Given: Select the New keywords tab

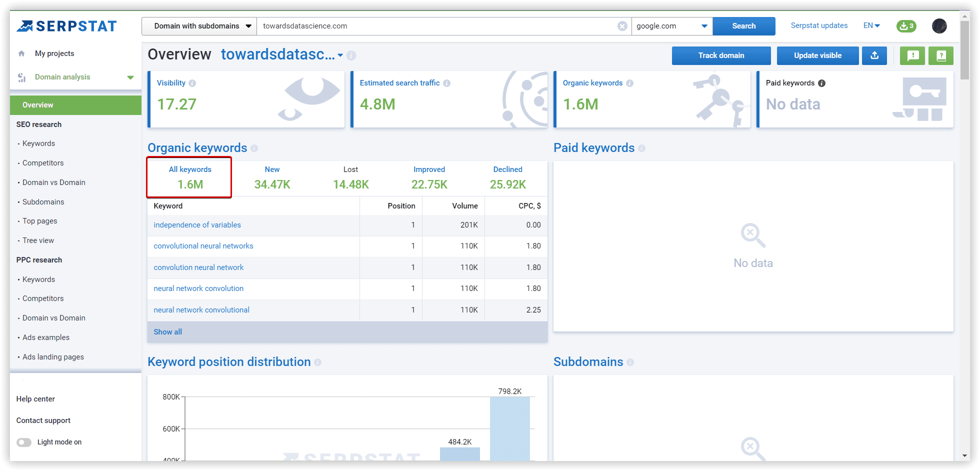Looking at the screenshot, I should 272,178.
